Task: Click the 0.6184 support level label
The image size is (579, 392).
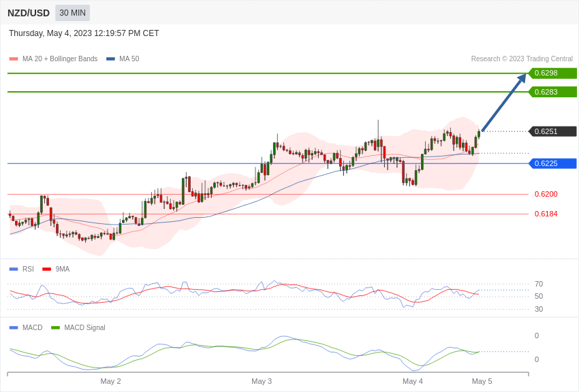Action: 546,214
